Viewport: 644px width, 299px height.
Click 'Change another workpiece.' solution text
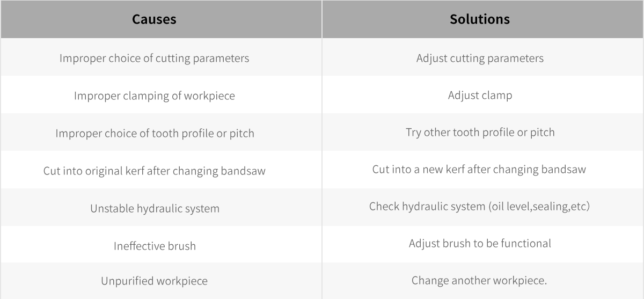(x=479, y=280)
